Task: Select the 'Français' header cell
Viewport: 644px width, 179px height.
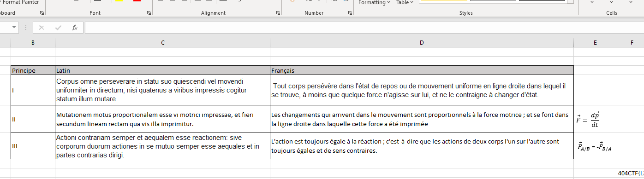Action: [x=422, y=70]
